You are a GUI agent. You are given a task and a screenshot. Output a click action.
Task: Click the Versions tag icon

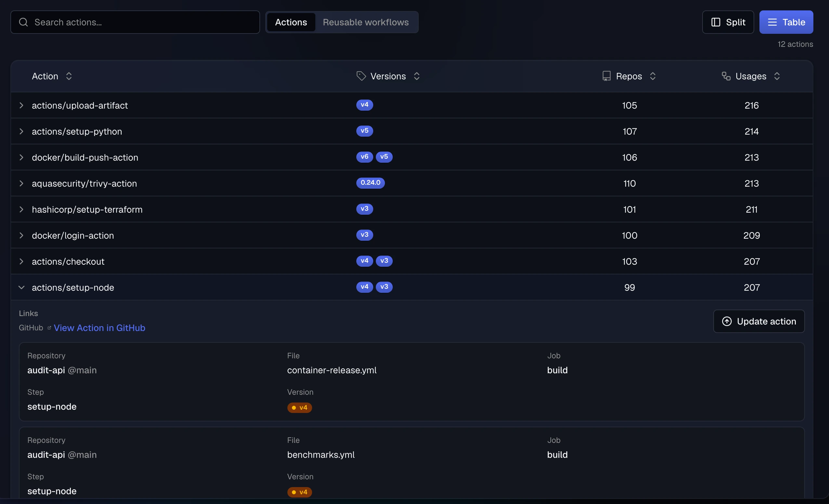[361, 76]
